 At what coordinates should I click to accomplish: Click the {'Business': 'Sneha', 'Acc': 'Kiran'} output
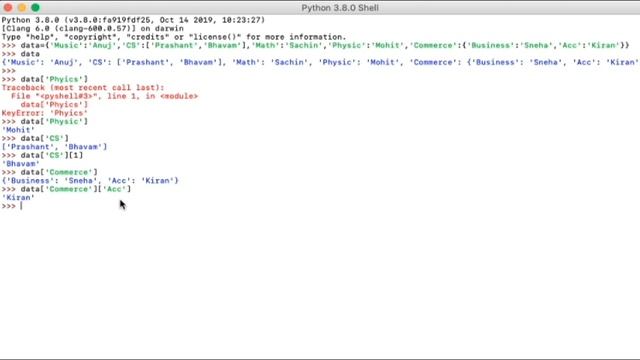coord(90,181)
